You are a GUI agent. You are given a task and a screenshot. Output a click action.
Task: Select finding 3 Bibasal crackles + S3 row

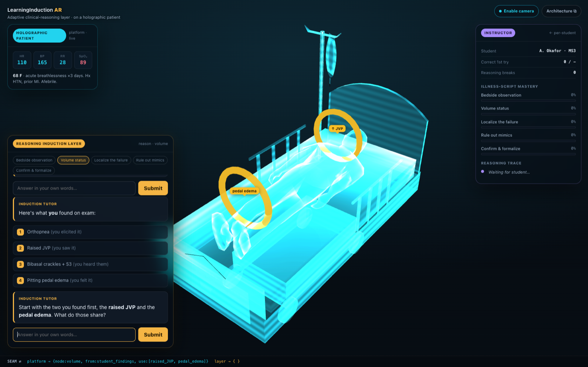point(90,264)
